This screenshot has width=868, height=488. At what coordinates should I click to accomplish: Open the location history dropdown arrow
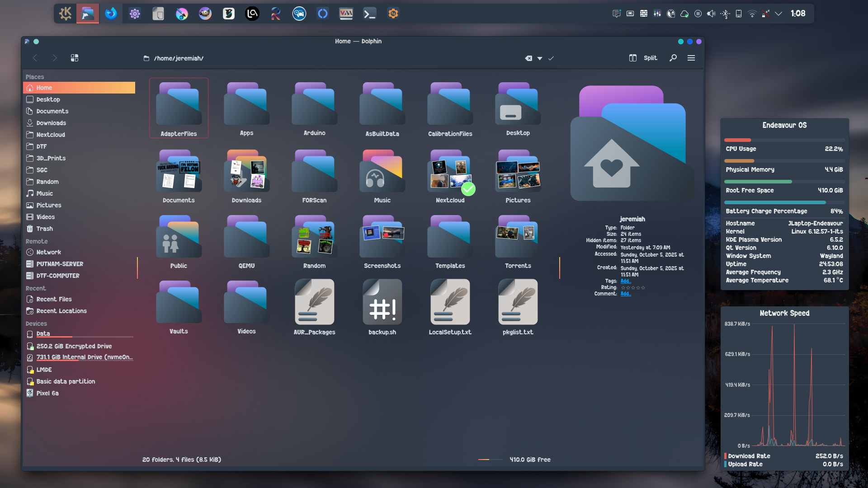[x=540, y=58]
